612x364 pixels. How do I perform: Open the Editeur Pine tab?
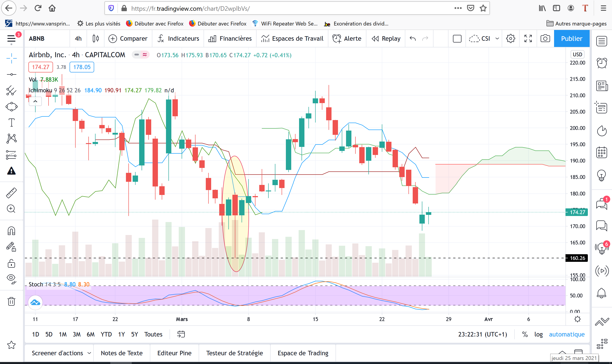pyautogui.click(x=174, y=353)
